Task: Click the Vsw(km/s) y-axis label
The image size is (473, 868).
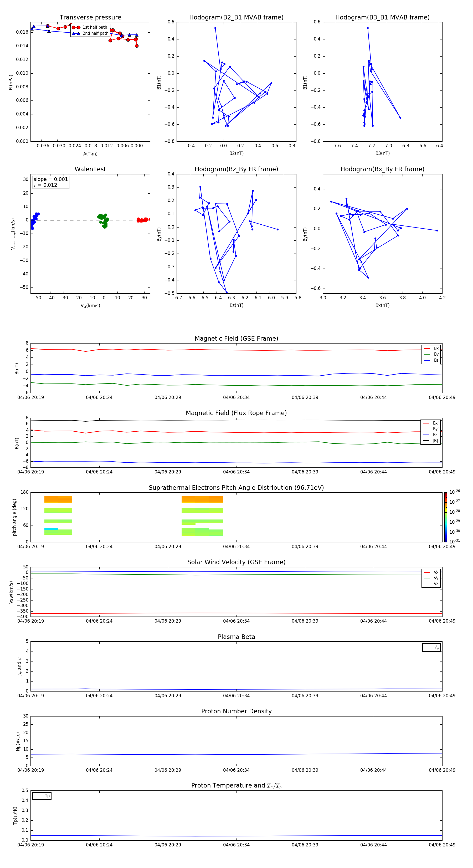Action: tap(11, 592)
